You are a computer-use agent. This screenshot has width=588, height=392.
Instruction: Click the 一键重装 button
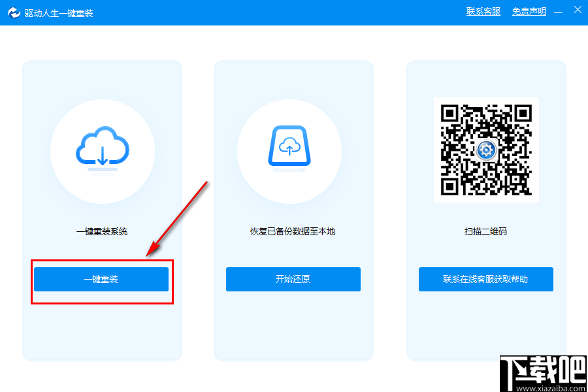click(x=101, y=279)
